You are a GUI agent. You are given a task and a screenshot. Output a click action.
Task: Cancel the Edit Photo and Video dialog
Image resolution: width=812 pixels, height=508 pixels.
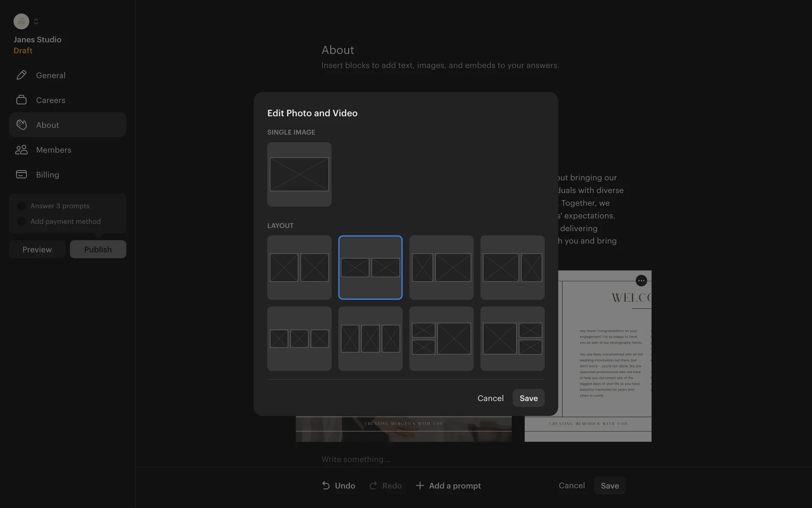[490, 398]
